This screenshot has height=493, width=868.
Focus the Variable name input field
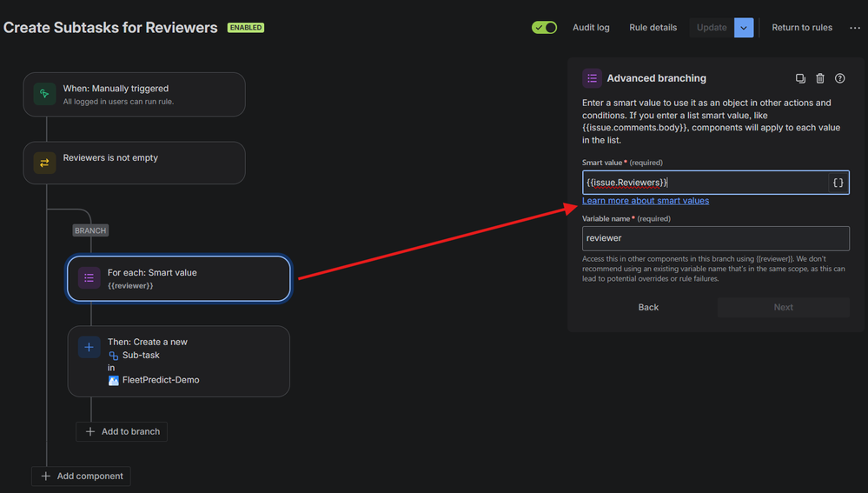[x=716, y=238]
